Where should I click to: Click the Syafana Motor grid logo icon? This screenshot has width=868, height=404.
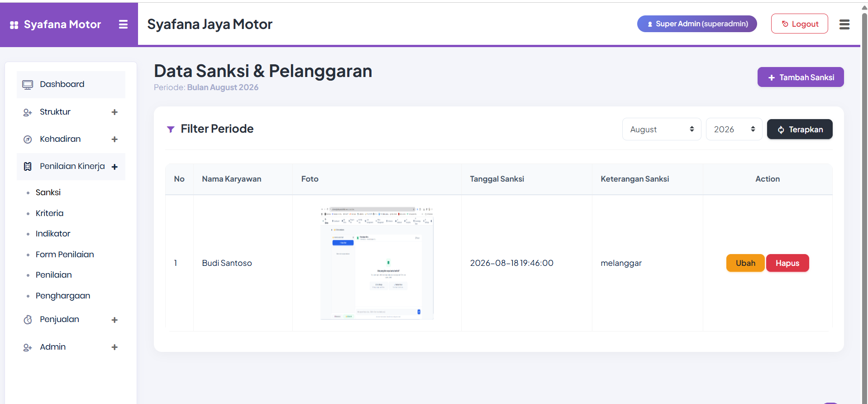pyautogui.click(x=14, y=25)
